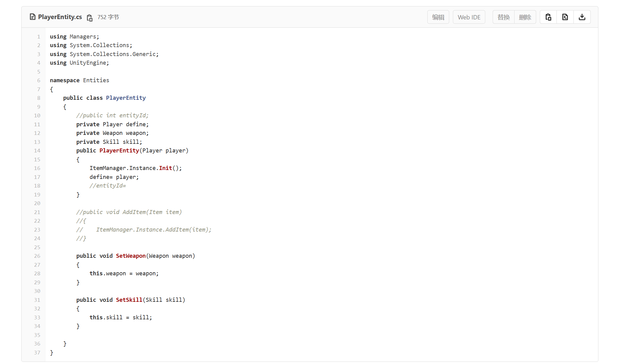The width and height of the screenshot is (624, 364).
Task: Open raw file view icon
Action: coord(565,17)
